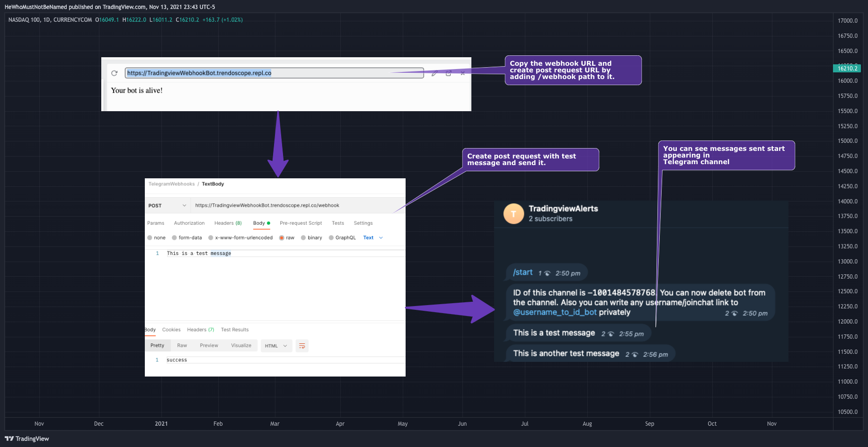Open the HTML response format dropdown

coord(276,346)
